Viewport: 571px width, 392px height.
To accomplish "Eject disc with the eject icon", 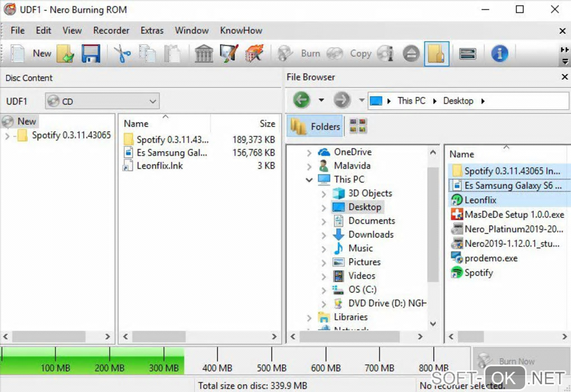I will point(411,54).
